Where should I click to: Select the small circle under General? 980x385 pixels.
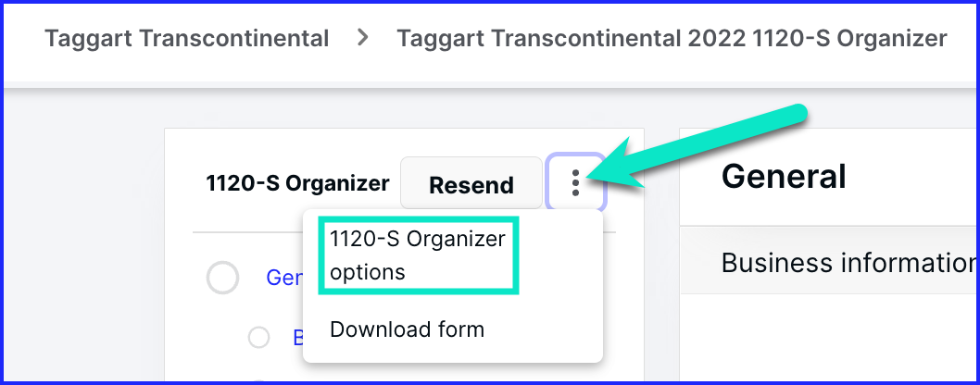click(x=258, y=337)
